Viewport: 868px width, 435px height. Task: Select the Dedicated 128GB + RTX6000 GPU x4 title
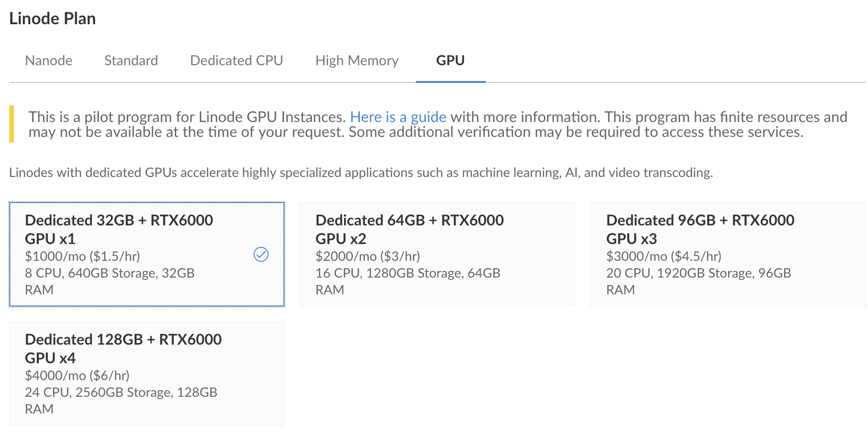click(123, 348)
